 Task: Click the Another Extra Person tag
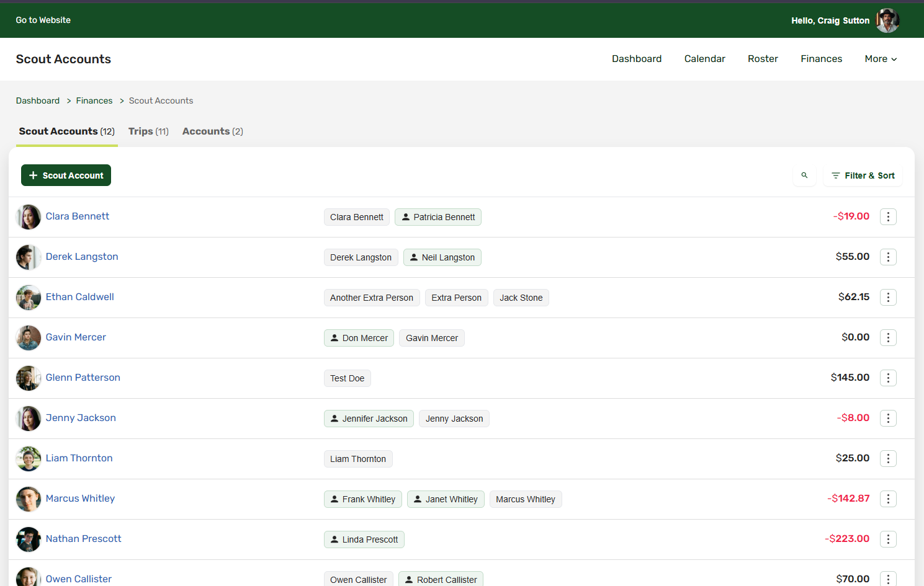point(372,298)
